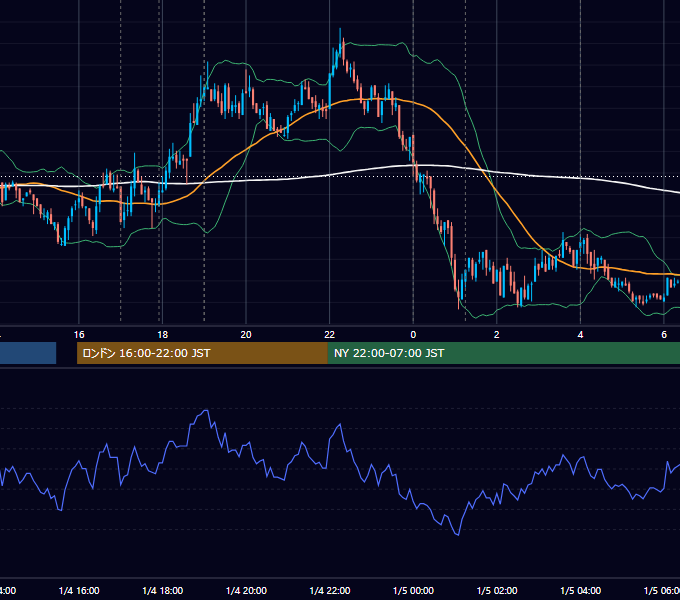
Task: Click the '20' hour label on upper axis
Action: [246, 335]
